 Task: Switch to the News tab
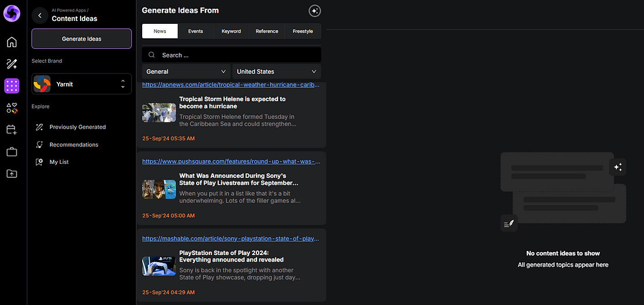click(x=160, y=31)
